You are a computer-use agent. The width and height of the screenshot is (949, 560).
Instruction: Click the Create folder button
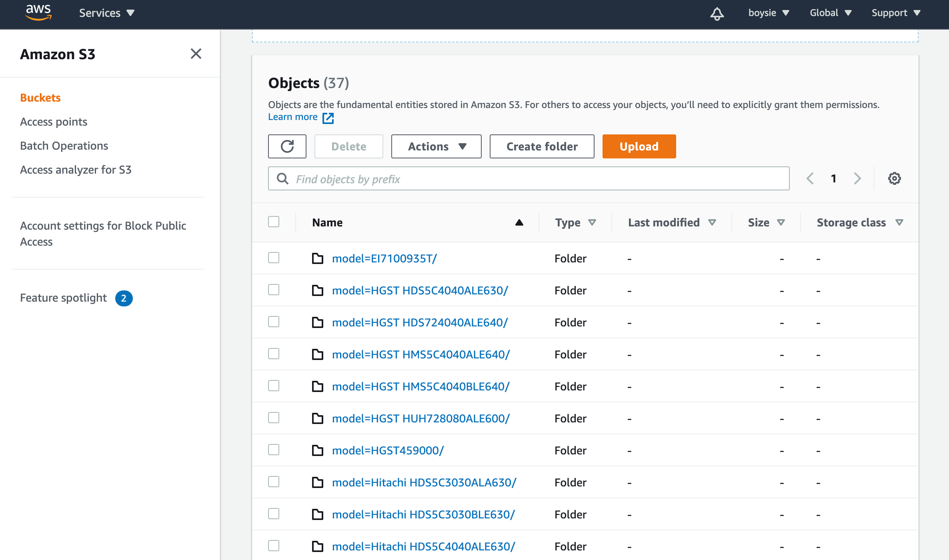coord(542,146)
